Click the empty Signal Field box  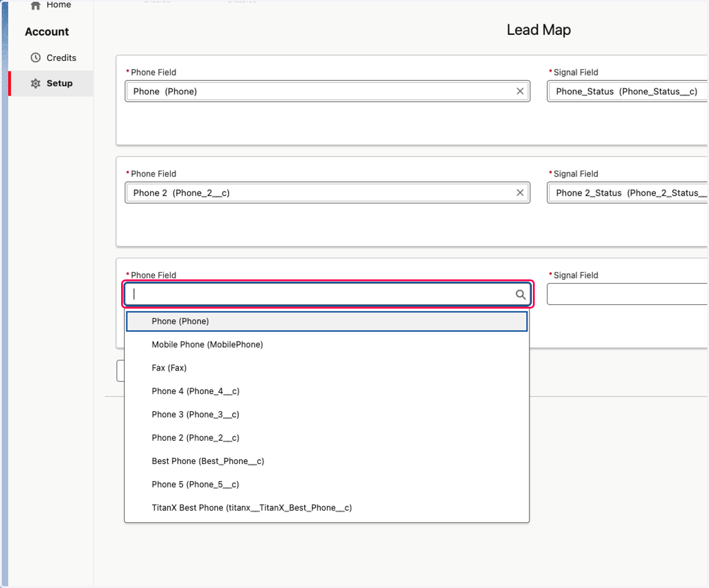pyautogui.click(x=627, y=294)
